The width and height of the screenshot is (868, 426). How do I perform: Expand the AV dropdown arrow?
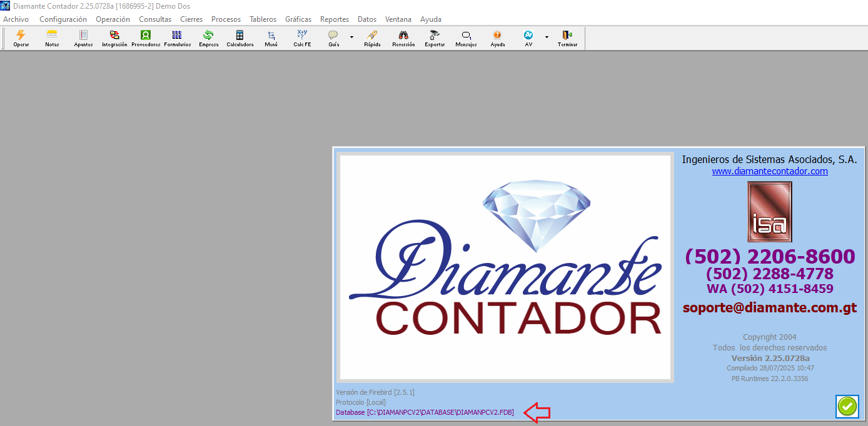[x=547, y=37]
